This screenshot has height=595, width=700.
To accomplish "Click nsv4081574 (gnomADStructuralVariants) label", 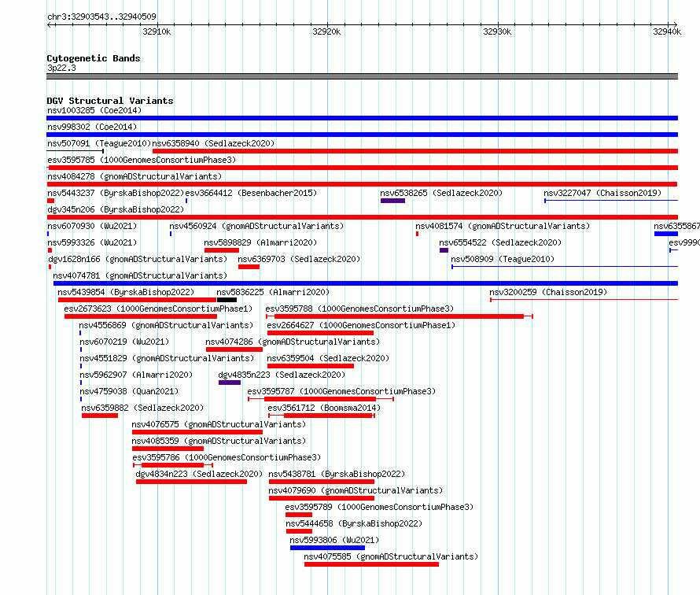I will click(x=503, y=226).
